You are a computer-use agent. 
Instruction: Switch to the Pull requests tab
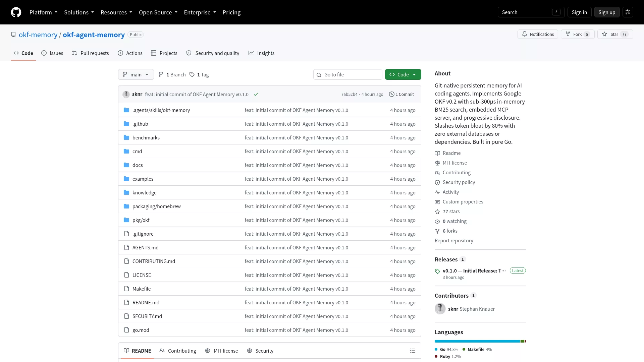point(91,53)
